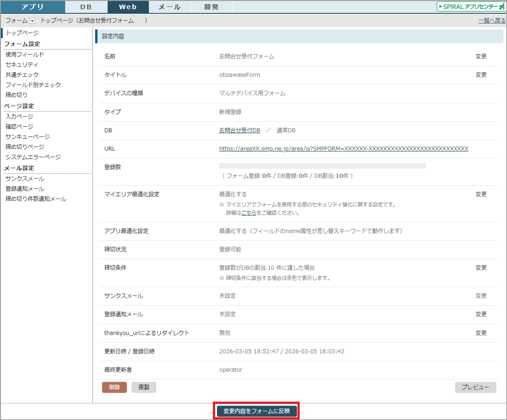Click the 削除 button
This screenshot has height=420, width=507.
pos(114,387)
